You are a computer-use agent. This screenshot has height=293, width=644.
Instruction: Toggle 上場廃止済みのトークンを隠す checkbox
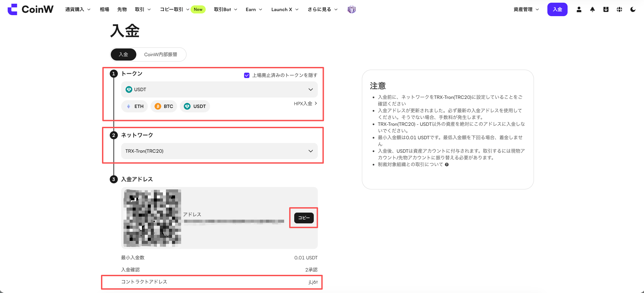click(247, 75)
